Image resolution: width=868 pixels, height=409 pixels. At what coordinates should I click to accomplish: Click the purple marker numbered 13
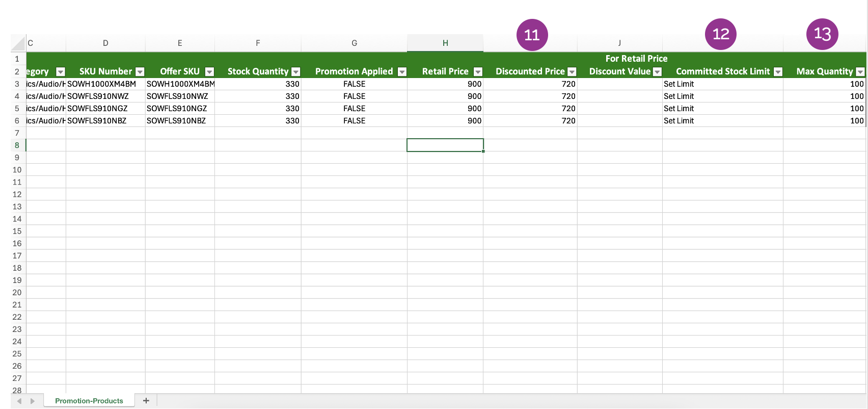[x=822, y=34]
